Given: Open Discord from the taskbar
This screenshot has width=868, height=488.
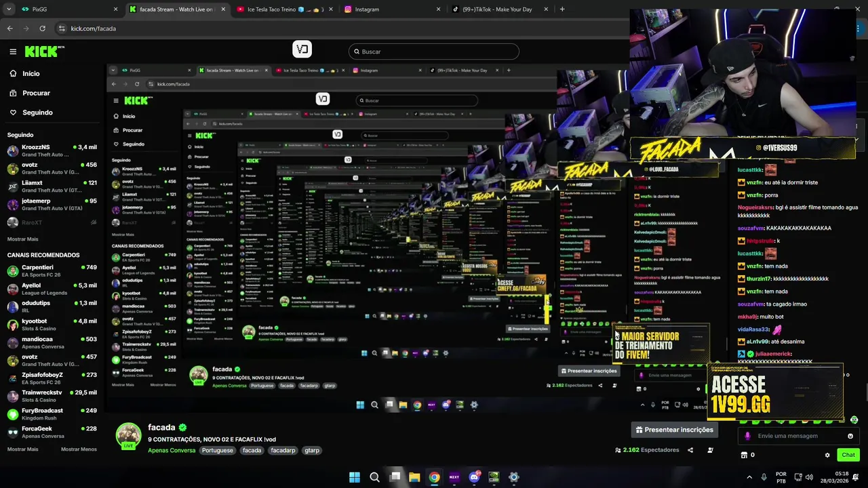Looking at the screenshot, I should (x=474, y=477).
